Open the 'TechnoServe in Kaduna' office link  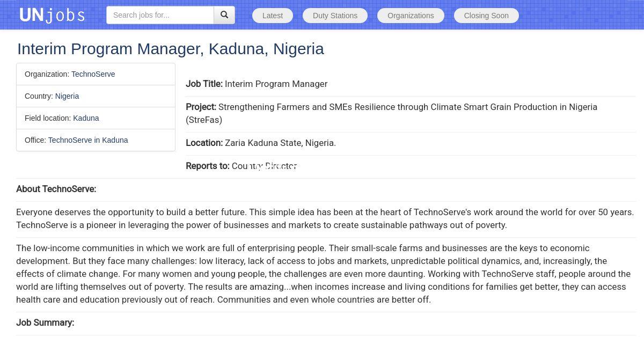click(x=88, y=140)
